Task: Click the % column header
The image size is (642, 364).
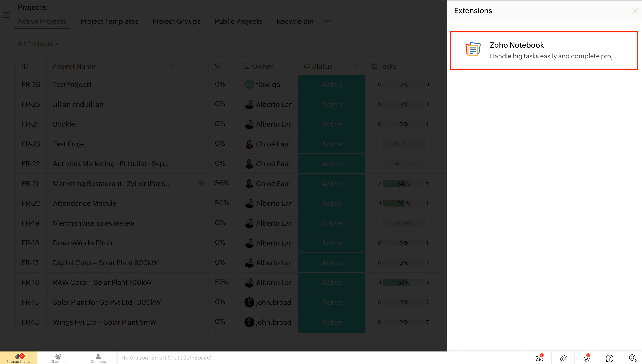Action: tap(218, 66)
